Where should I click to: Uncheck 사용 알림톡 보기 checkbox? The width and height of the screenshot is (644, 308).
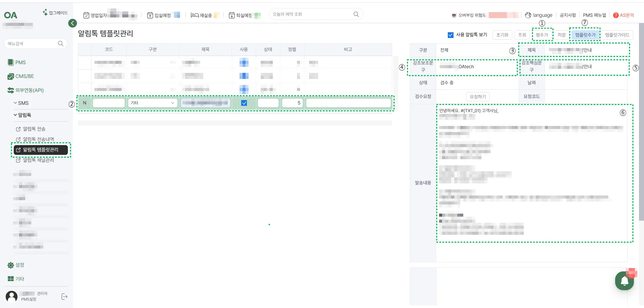(x=450, y=35)
